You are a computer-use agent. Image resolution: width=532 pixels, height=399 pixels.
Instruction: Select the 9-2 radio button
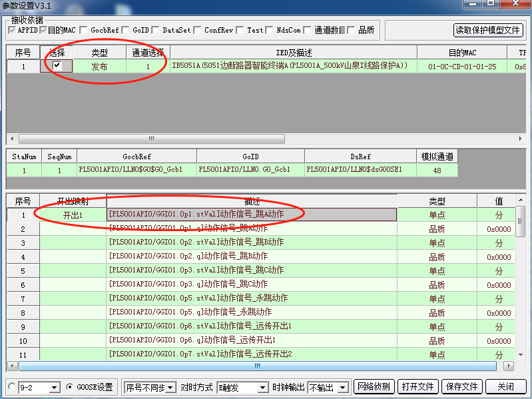pyautogui.click(x=13, y=387)
